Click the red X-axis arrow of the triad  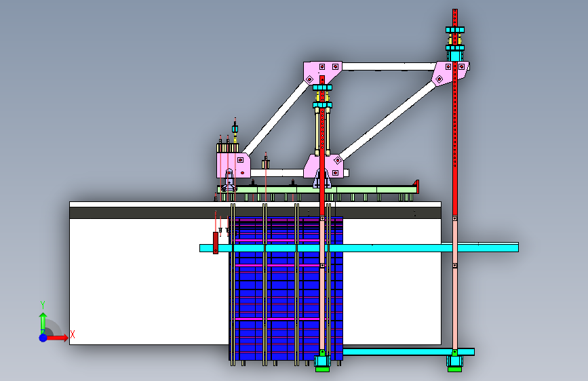point(57,338)
